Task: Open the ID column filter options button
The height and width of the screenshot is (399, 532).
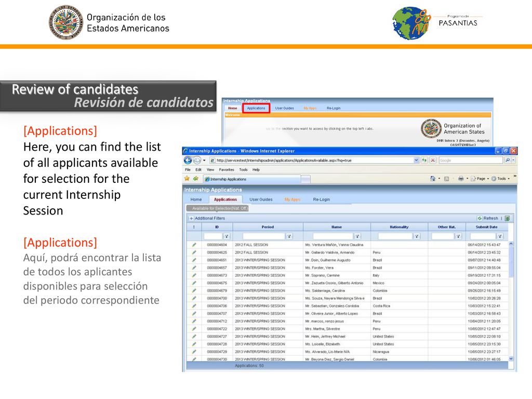Action: coord(227,236)
